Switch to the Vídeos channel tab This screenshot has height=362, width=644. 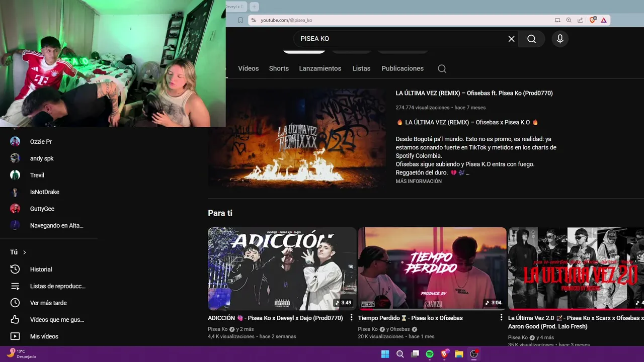pyautogui.click(x=249, y=68)
